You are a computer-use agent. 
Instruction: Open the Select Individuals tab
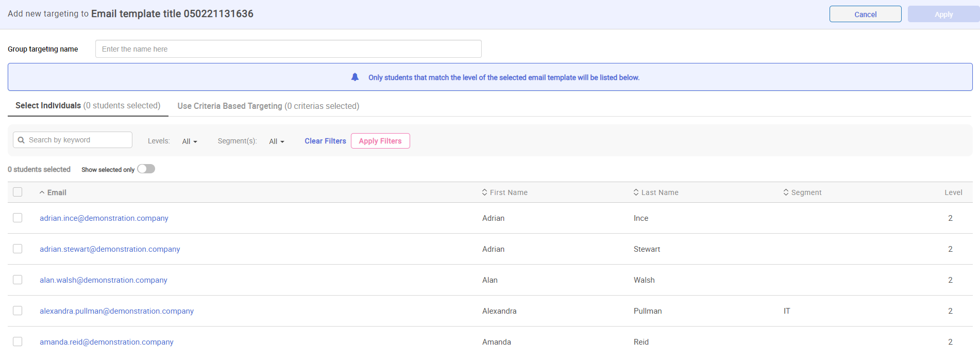88,106
